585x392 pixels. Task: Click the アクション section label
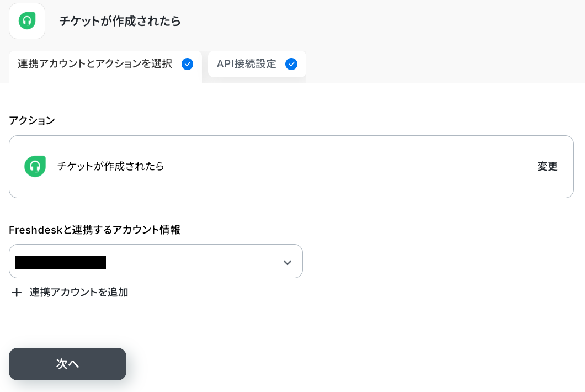[x=32, y=120]
